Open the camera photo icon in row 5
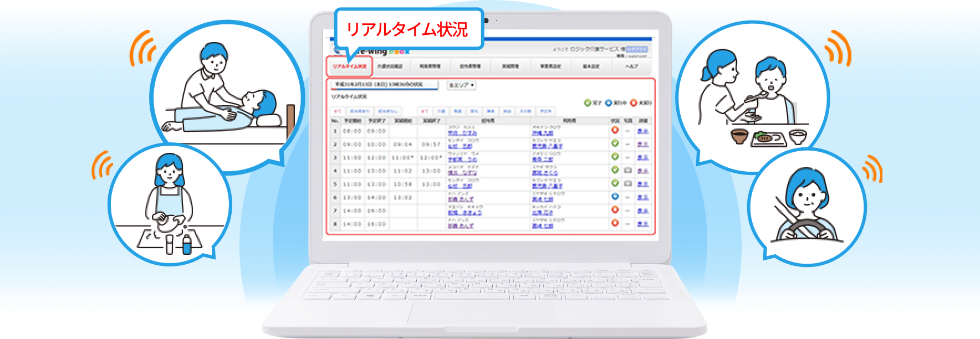 coord(628,184)
